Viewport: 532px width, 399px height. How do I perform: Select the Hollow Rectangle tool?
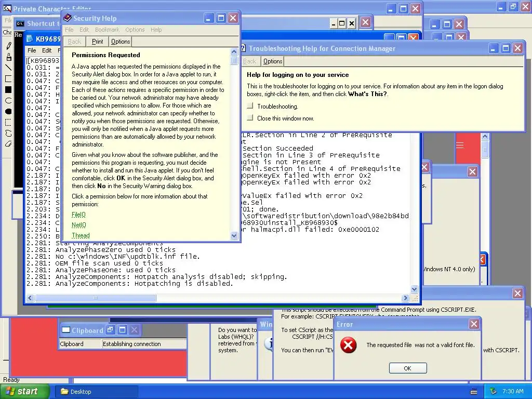[x=8, y=79]
